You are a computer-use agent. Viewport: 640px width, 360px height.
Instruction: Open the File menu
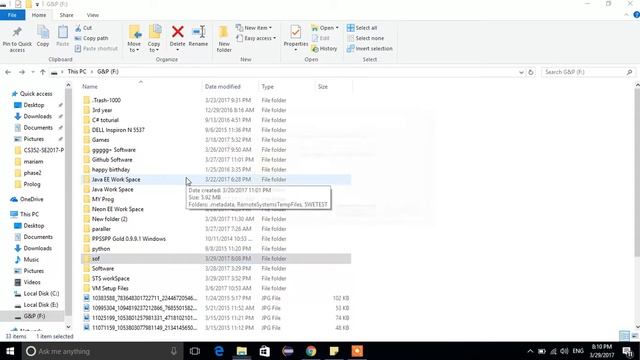(12, 15)
